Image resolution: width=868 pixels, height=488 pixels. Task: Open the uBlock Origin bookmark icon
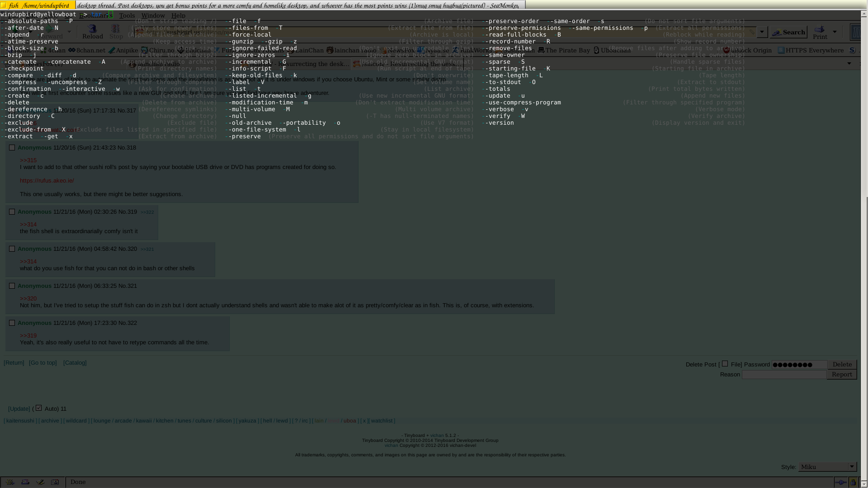tap(726, 50)
